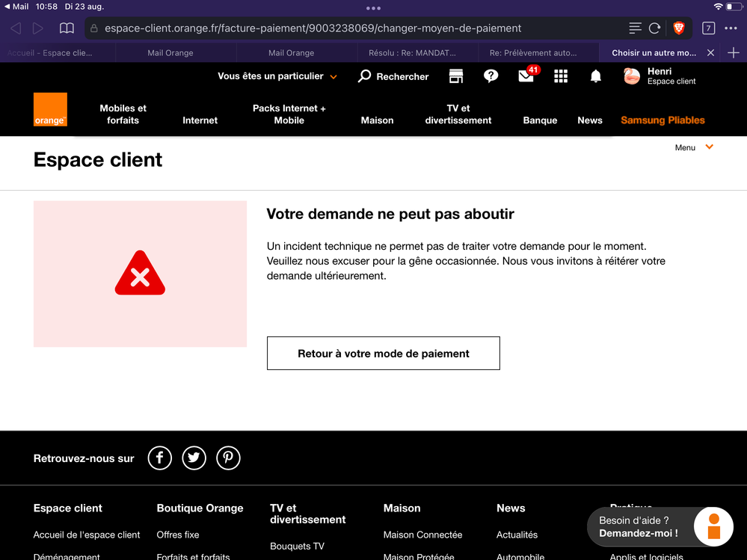Click the Orange logo
The width and height of the screenshot is (747, 560).
(49, 109)
